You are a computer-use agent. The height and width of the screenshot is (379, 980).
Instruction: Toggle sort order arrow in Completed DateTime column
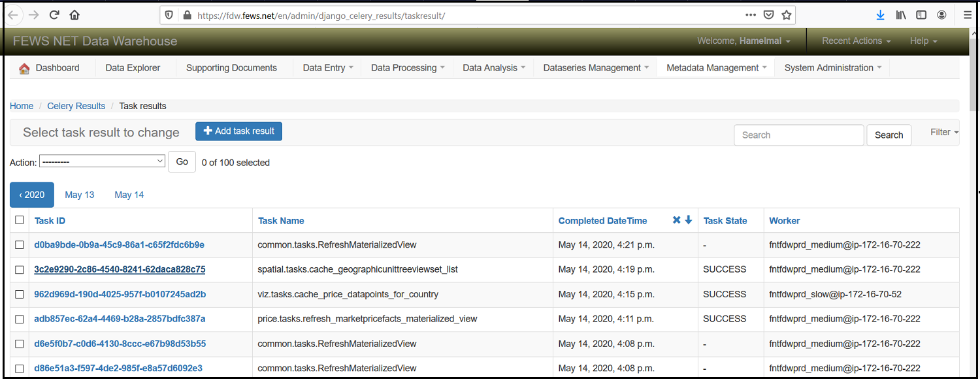click(688, 220)
